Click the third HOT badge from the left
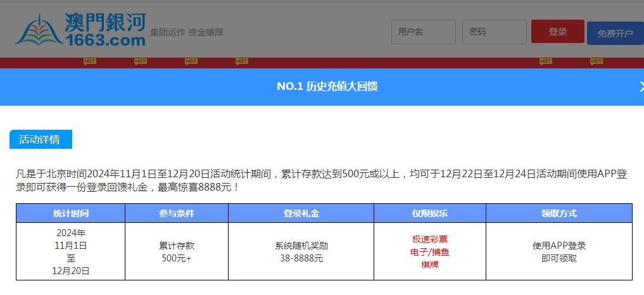This screenshot has height=295, width=644. point(191,61)
